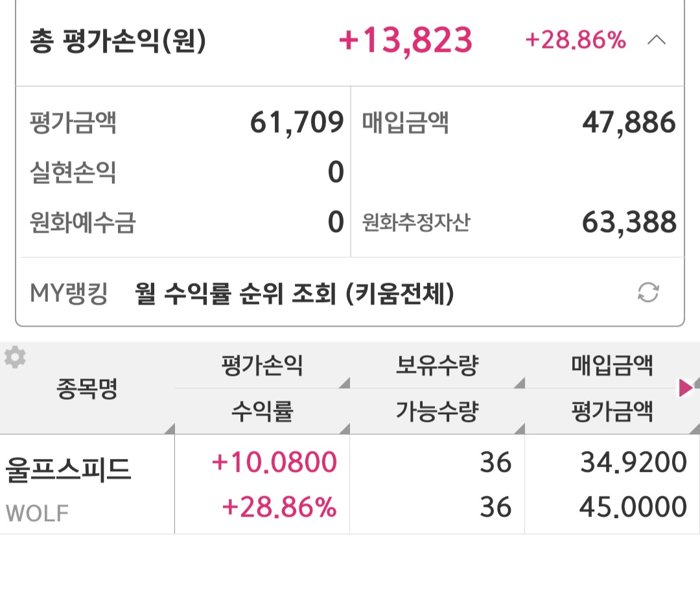Sort by 보유수량 column header

point(437,366)
